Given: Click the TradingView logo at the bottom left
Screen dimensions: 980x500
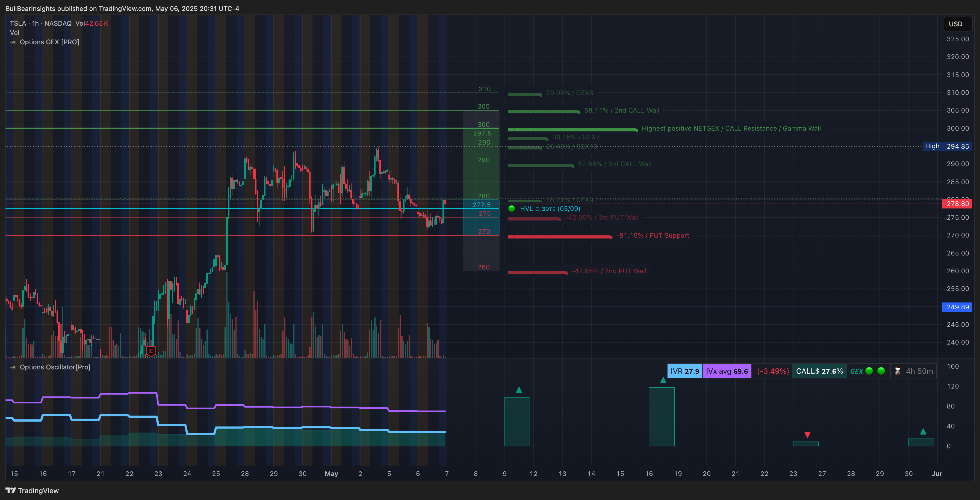Looking at the screenshot, I should click(x=32, y=490).
